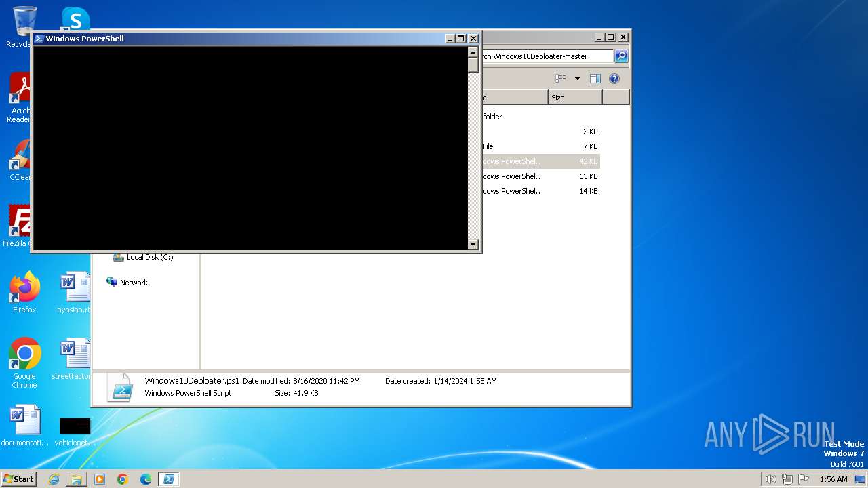This screenshot has height=488, width=868.
Task: Open the FileZilla desktop shortcut
Action: (x=18, y=226)
